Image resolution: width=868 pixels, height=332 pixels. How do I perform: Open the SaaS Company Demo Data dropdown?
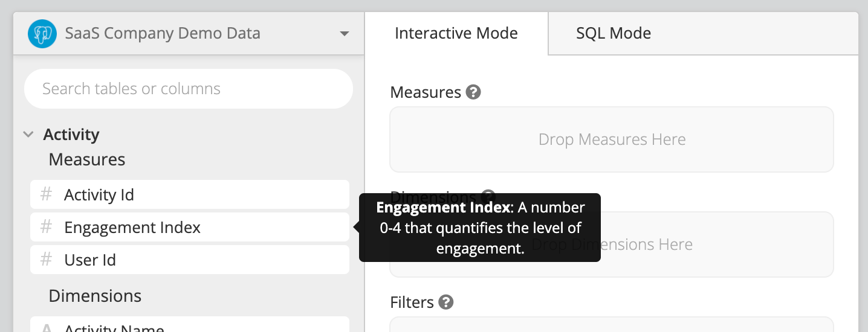pyautogui.click(x=189, y=33)
